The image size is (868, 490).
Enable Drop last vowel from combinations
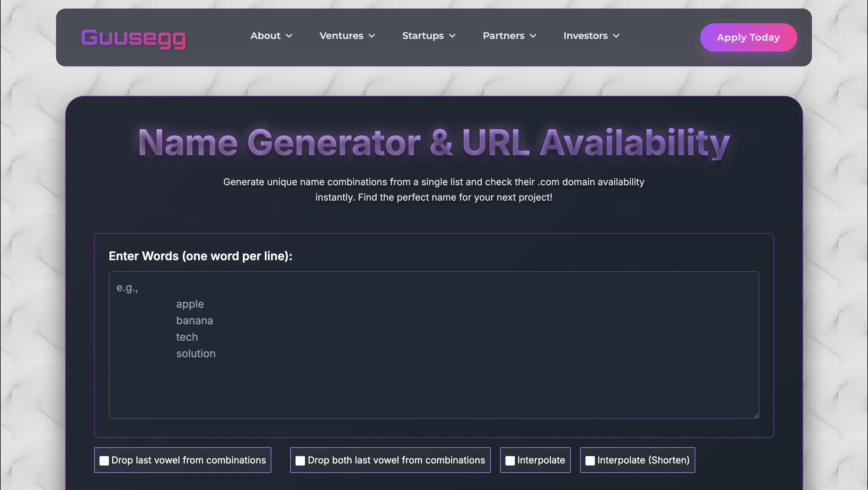[x=104, y=460]
